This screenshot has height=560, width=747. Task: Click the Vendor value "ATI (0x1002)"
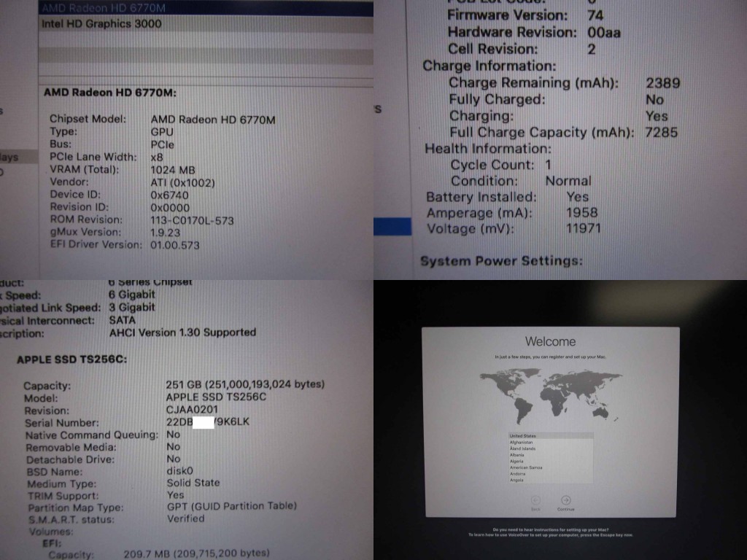click(183, 183)
